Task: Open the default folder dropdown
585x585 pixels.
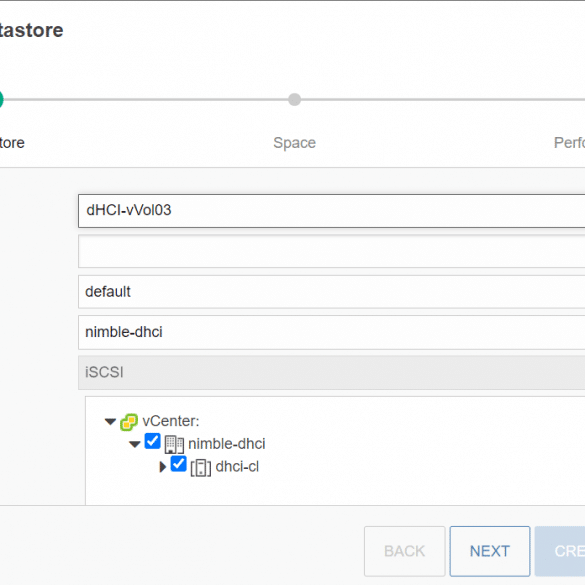Action: click(331, 292)
